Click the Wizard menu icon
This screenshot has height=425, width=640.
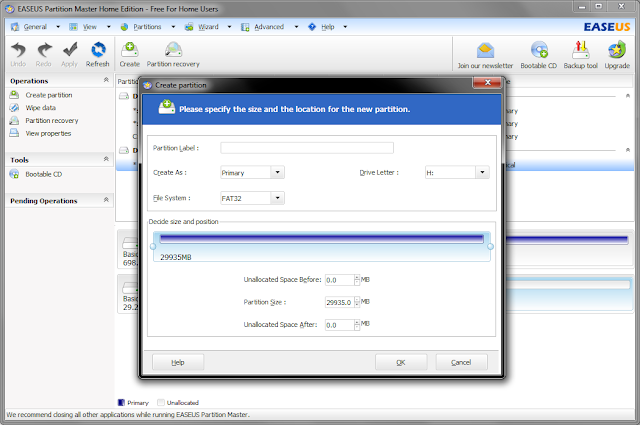click(189, 27)
